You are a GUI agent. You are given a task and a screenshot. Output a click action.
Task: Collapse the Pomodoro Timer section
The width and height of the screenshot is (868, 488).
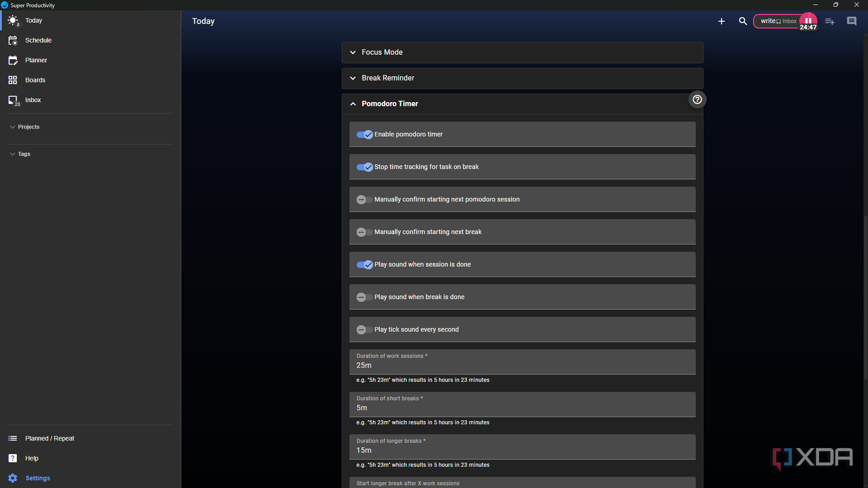[522, 104]
